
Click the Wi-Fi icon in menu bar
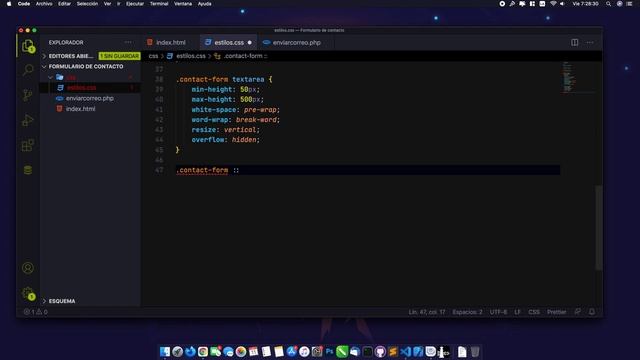[x=553, y=4]
